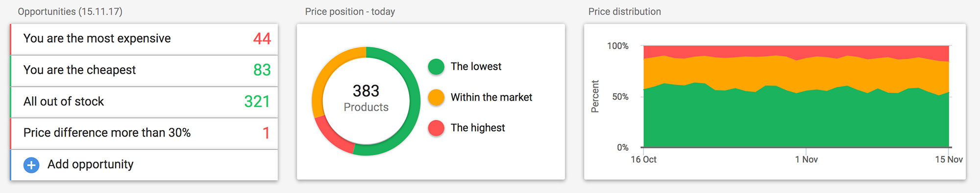Click the green count 83
The height and width of the screenshot is (193, 980).
(262, 70)
